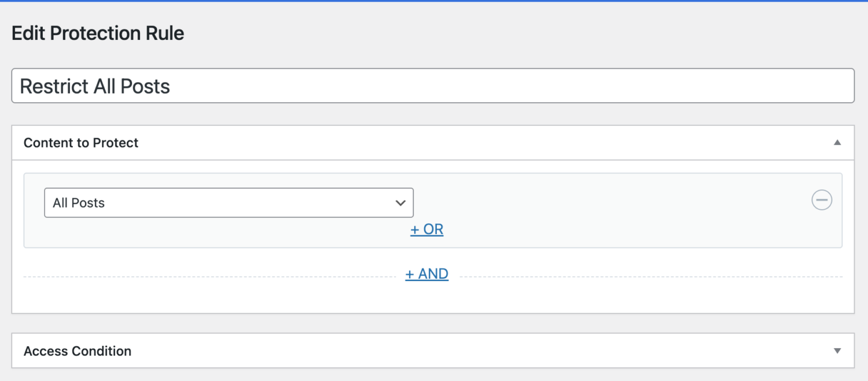The height and width of the screenshot is (381, 868).
Task: Toggle the Content to Protect section header bar
Action: (x=433, y=143)
